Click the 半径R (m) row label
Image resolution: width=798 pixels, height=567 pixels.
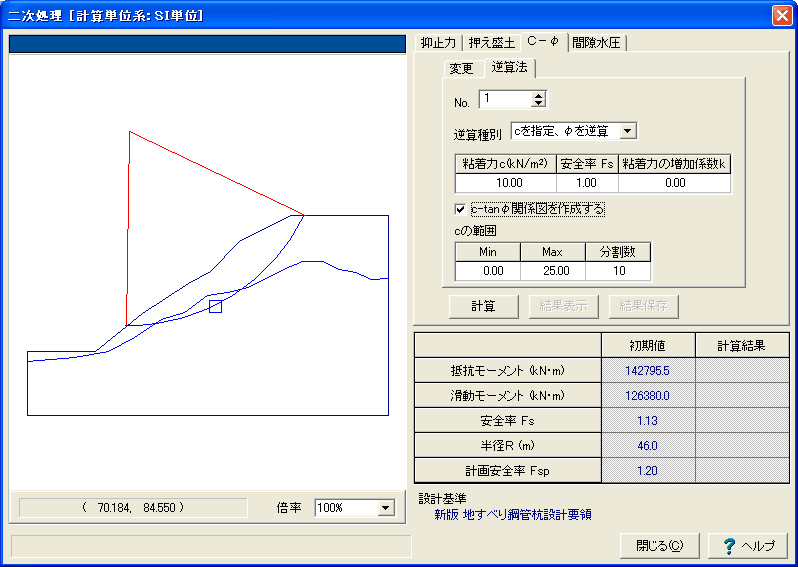[x=507, y=445]
